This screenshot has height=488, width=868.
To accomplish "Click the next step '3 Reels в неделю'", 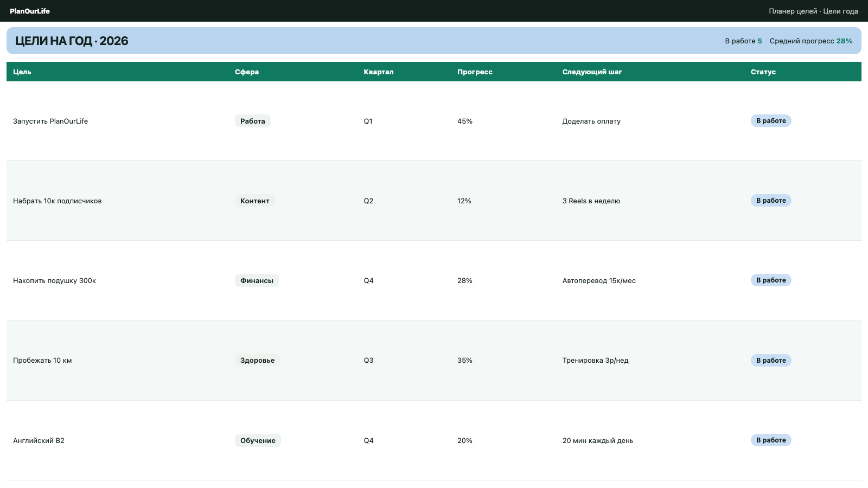I will [x=591, y=201].
